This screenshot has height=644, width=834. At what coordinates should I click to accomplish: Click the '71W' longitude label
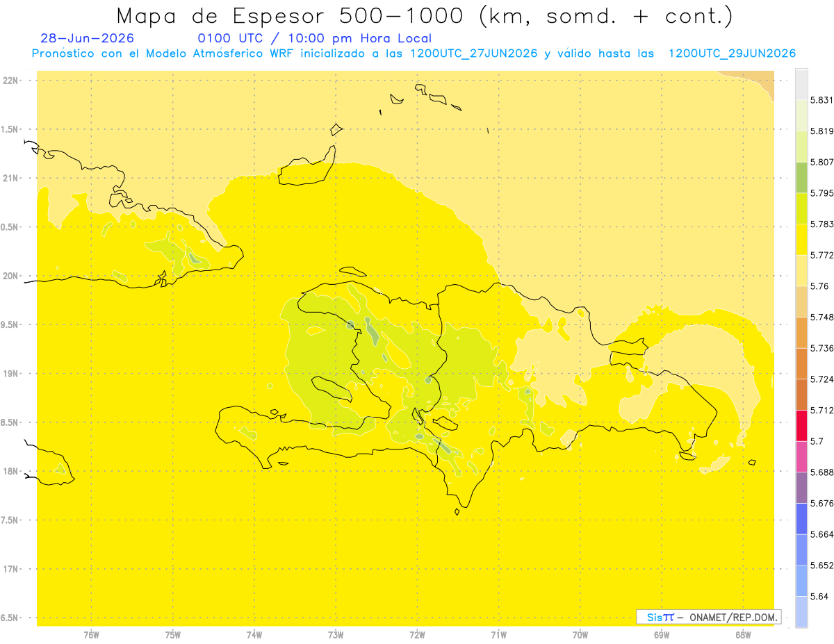[498, 635]
